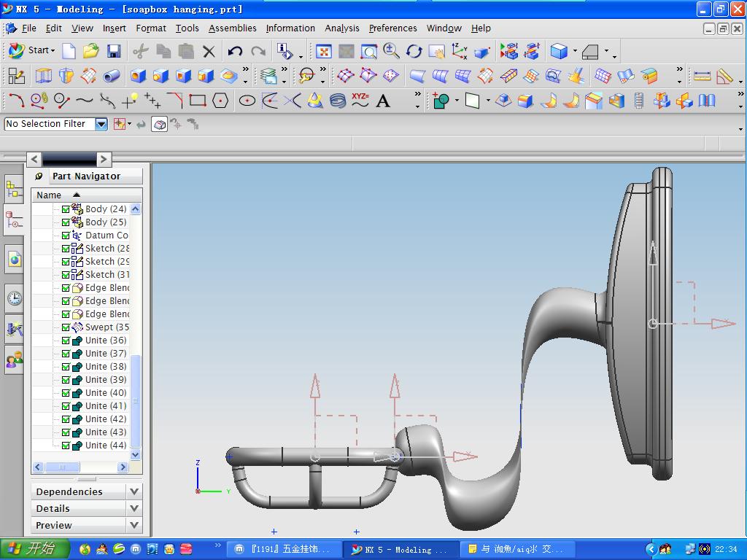Click the Name column sort arrow
Viewport: 747px width, 560px height.
pyautogui.click(x=76, y=195)
